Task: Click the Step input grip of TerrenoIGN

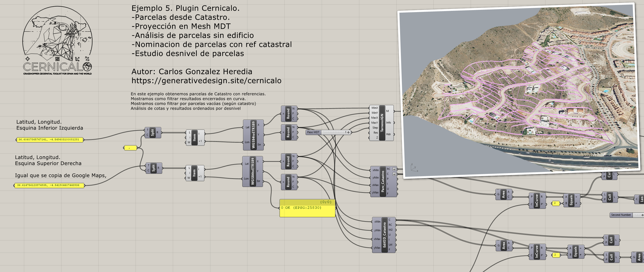Action: (370, 128)
